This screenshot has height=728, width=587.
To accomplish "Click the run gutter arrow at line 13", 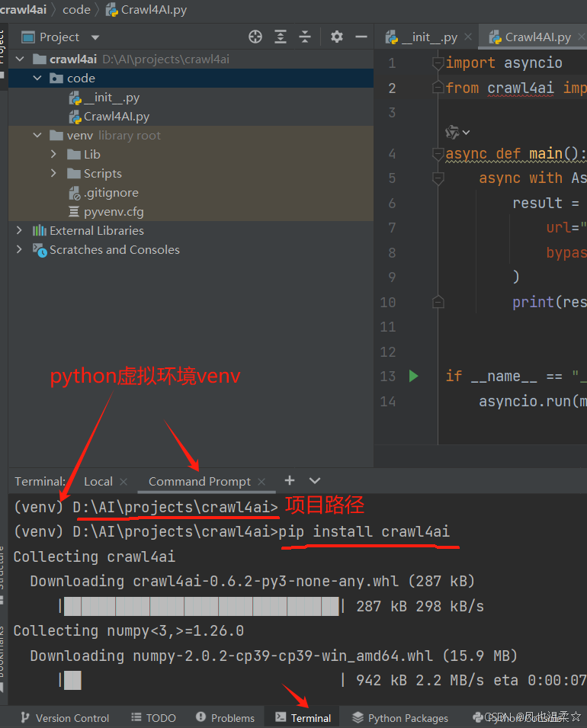I will click(413, 376).
